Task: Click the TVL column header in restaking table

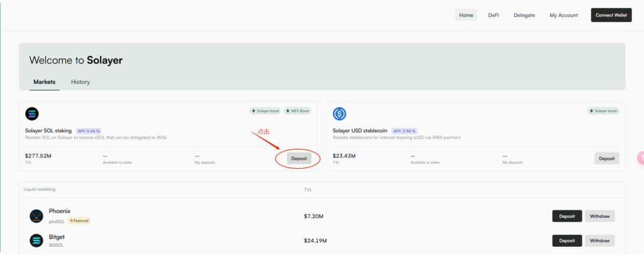Action: click(x=308, y=190)
